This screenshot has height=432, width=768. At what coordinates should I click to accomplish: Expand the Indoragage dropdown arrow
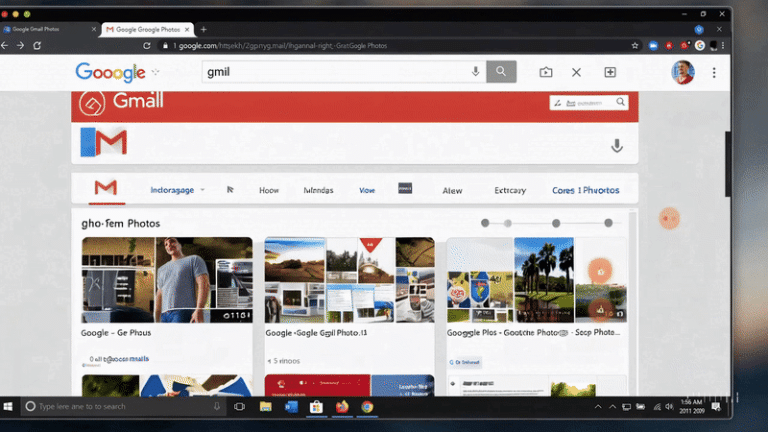(202, 190)
